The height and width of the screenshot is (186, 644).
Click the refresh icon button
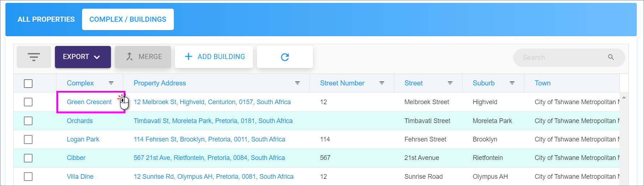285,57
